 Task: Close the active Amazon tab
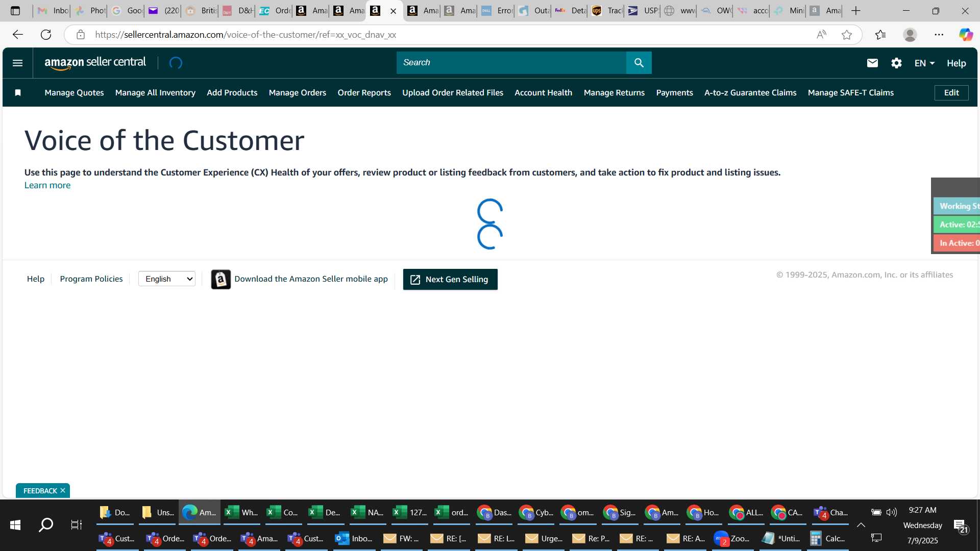(x=393, y=11)
